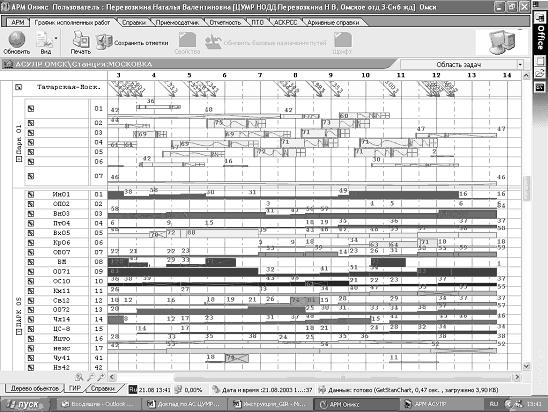Click the icon for Парк 01 track 01
548x412 pixels.
31,109
